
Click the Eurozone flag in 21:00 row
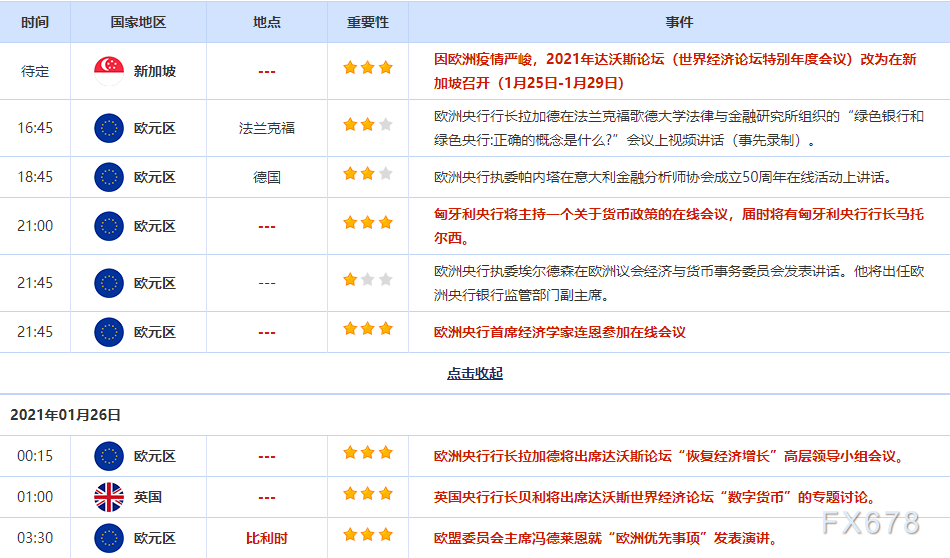tap(108, 226)
